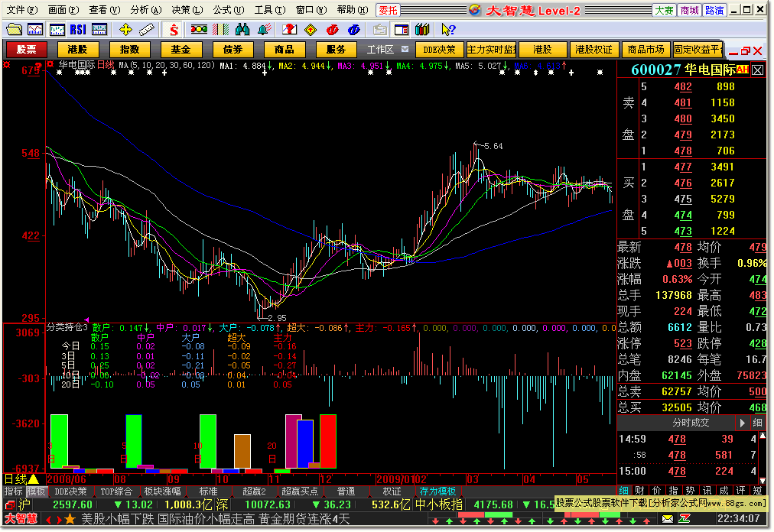The width and height of the screenshot is (774, 532).
Task: Open the 决策 menu
Action: (x=187, y=10)
